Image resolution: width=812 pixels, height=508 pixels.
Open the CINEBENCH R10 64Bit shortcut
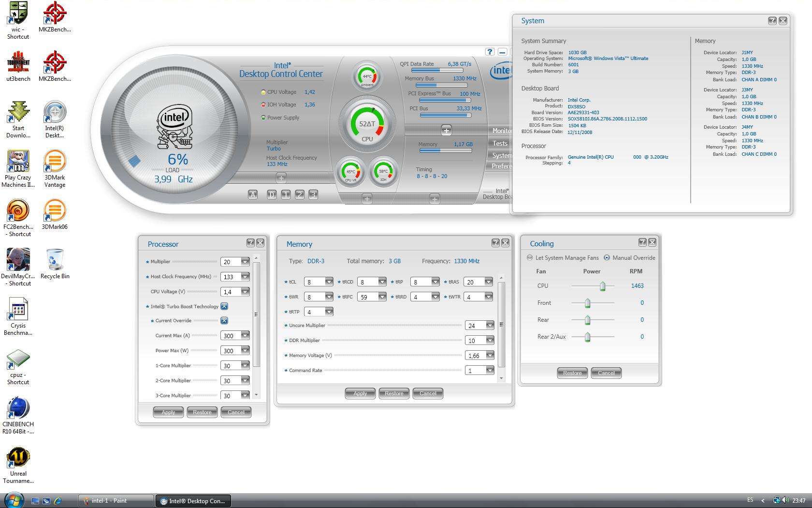(18, 409)
